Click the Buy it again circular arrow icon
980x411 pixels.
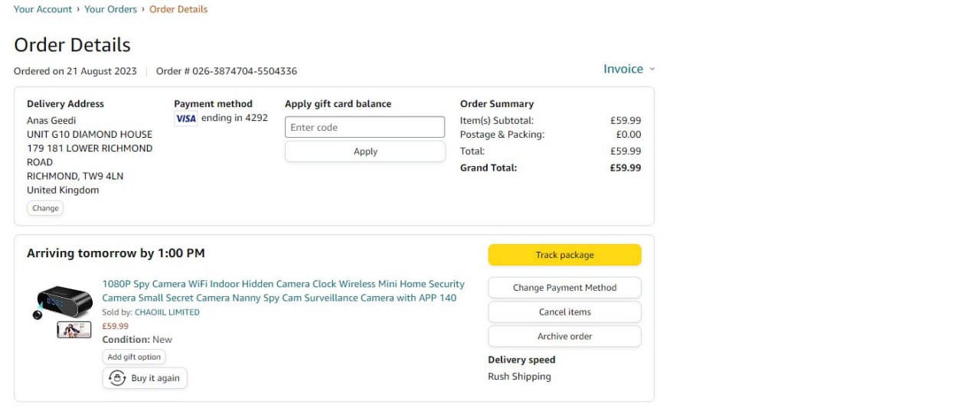click(117, 378)
